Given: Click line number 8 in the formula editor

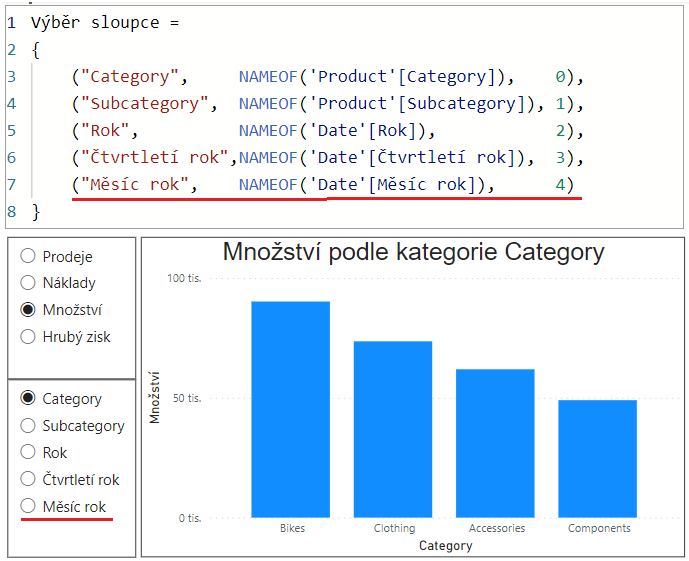Looking at the screenshot, I should (x=11, y=212).
